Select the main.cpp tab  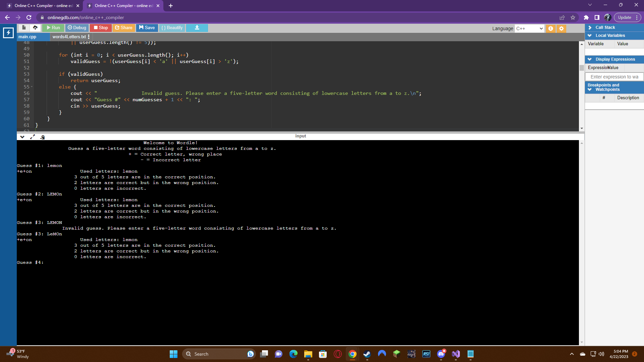pos(28,37)
